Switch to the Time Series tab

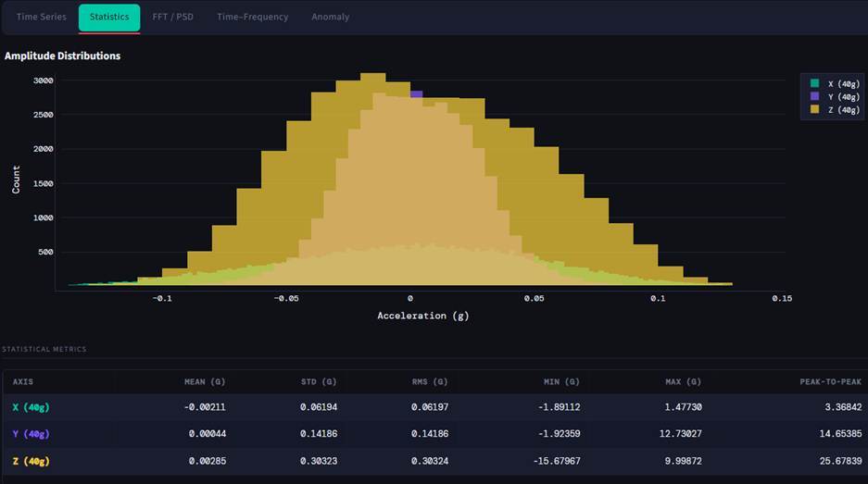[x=42, y=18]
